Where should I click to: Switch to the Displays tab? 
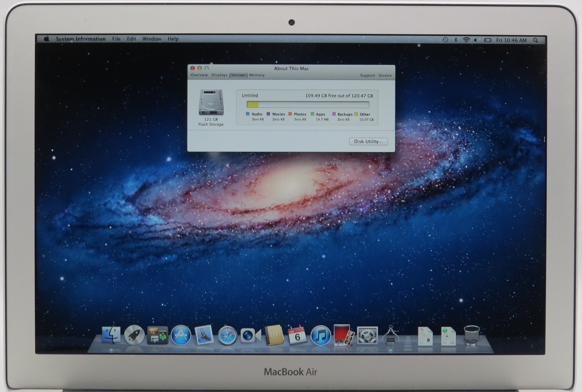point(219,75)
